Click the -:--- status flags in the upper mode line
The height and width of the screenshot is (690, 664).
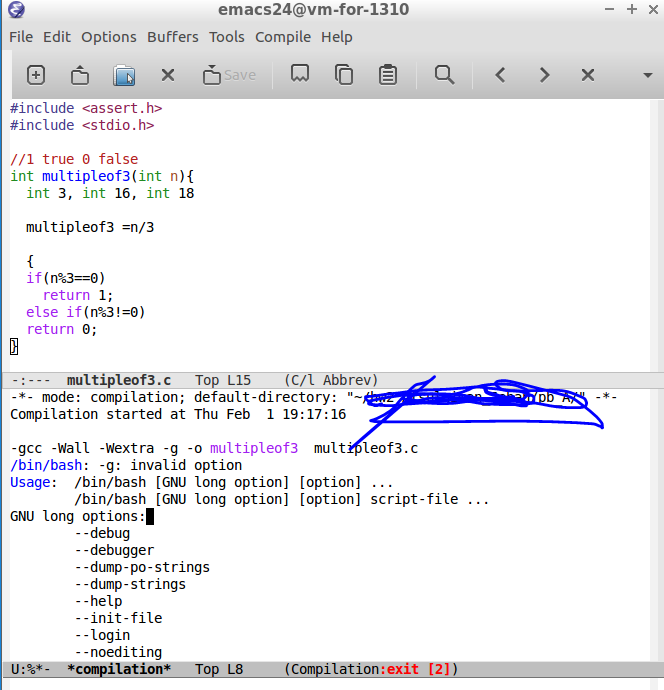click(x=30, y=380)
